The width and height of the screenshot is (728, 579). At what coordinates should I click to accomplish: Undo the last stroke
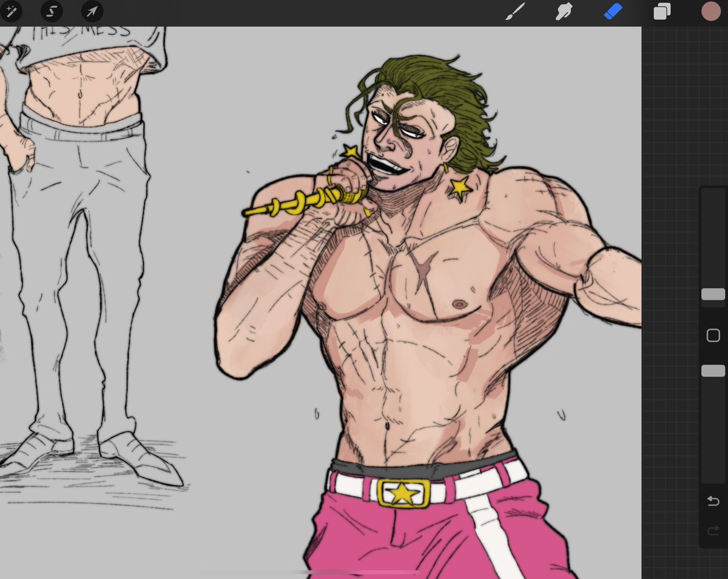point(713,501)
